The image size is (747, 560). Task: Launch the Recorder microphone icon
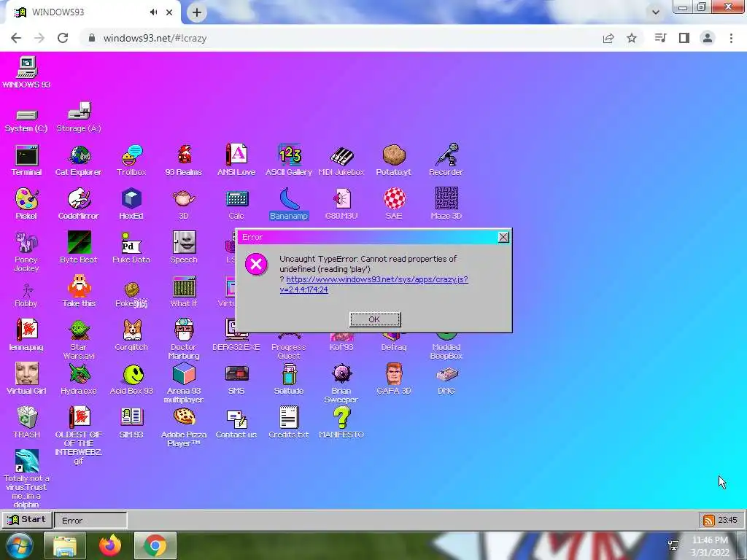click(x=447, y=155)
